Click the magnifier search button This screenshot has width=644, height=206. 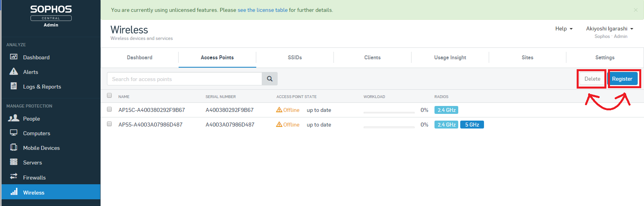tap(269, 79)
